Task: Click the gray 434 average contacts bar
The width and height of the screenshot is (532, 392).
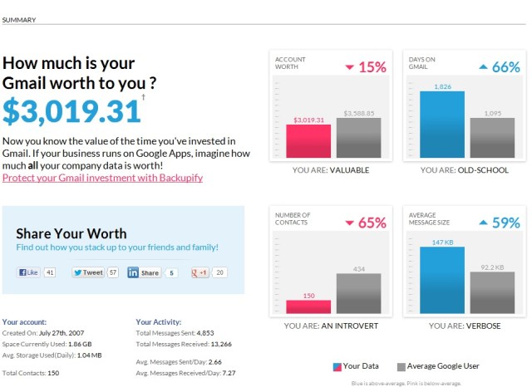Action: (x=358, y=293)
